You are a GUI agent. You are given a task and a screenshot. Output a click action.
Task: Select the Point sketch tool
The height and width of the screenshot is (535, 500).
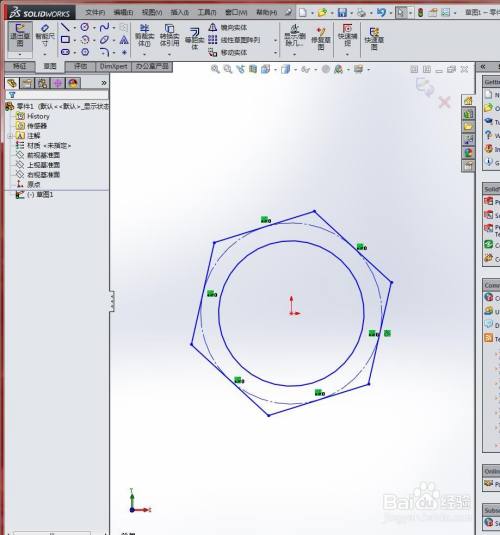(x=124, y=52)
